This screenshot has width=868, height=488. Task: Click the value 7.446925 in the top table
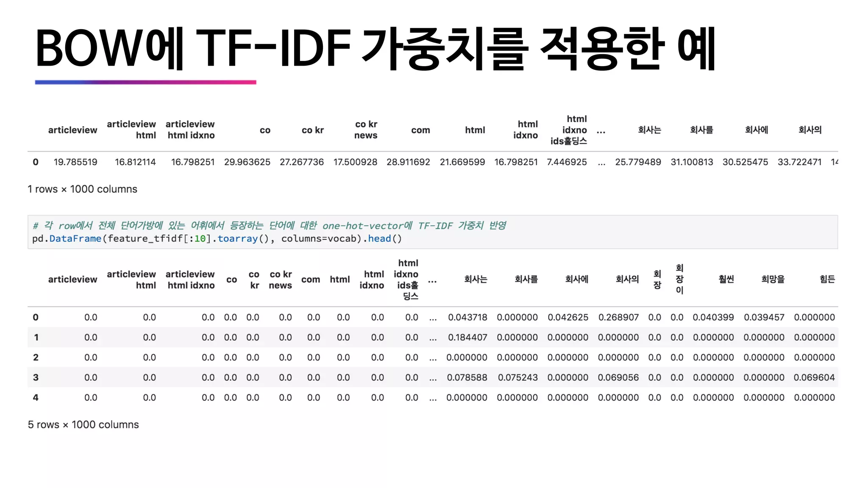tap(567, 162)
